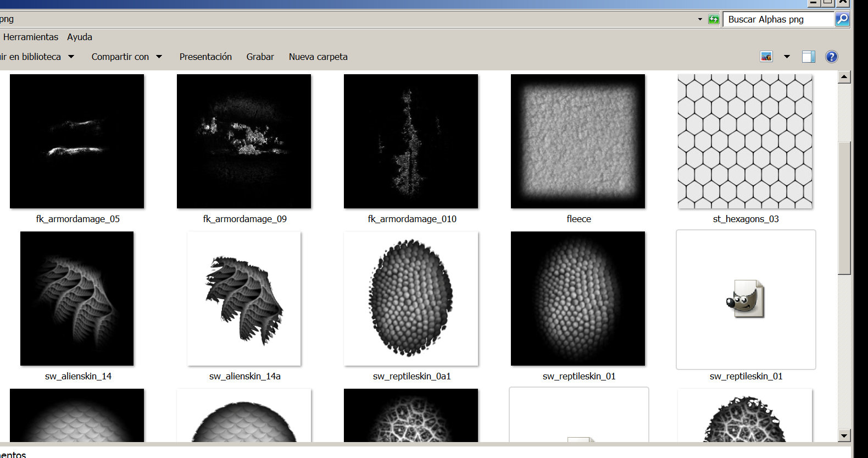Click in the Buscar Alphas png search field
This screenshot has width=868, height=458.
(777, 19)
